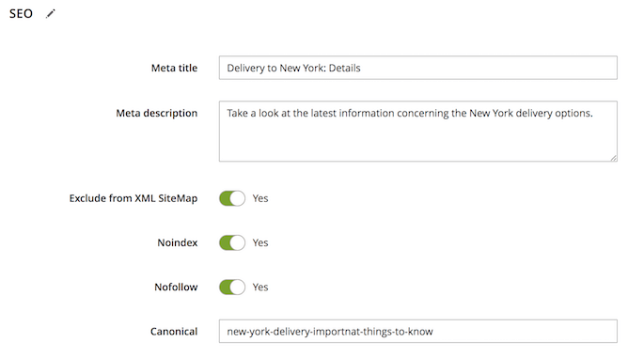Focus the Meta title input field

click(417, 68)
